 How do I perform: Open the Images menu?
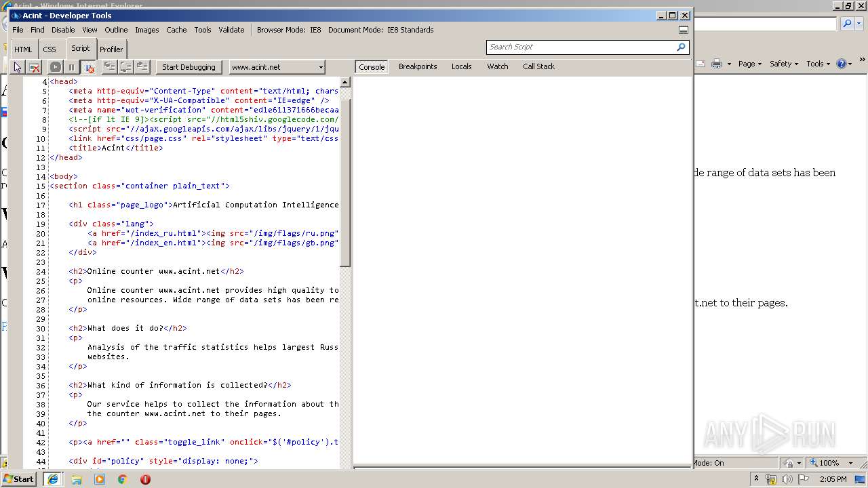click(146, 30)
